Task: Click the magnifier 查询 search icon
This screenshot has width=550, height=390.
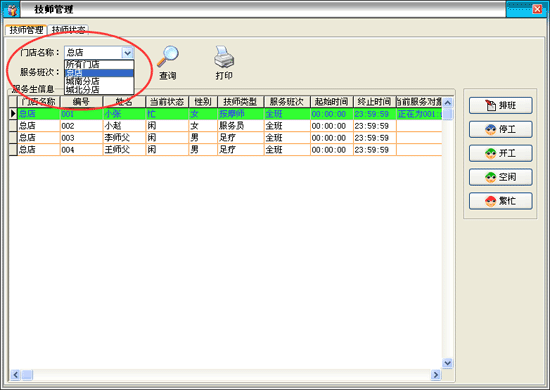Action: pos(168,56)
